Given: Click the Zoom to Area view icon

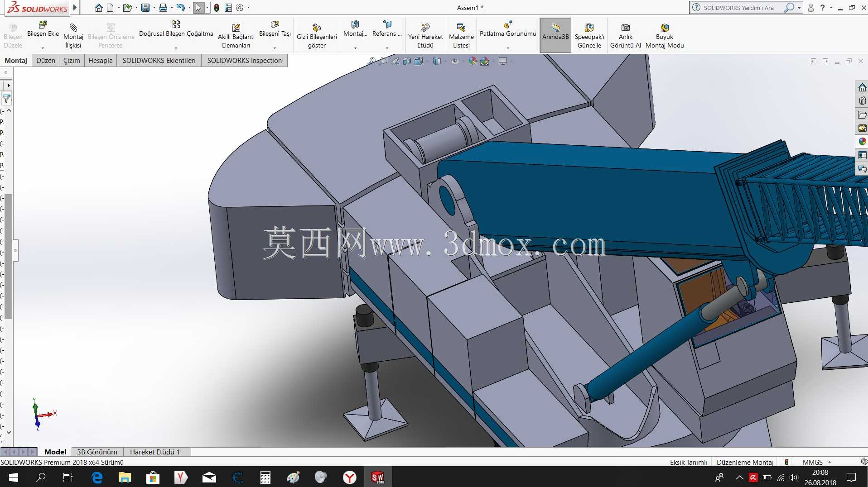Looking at the screenshot, I should [384, 61].
